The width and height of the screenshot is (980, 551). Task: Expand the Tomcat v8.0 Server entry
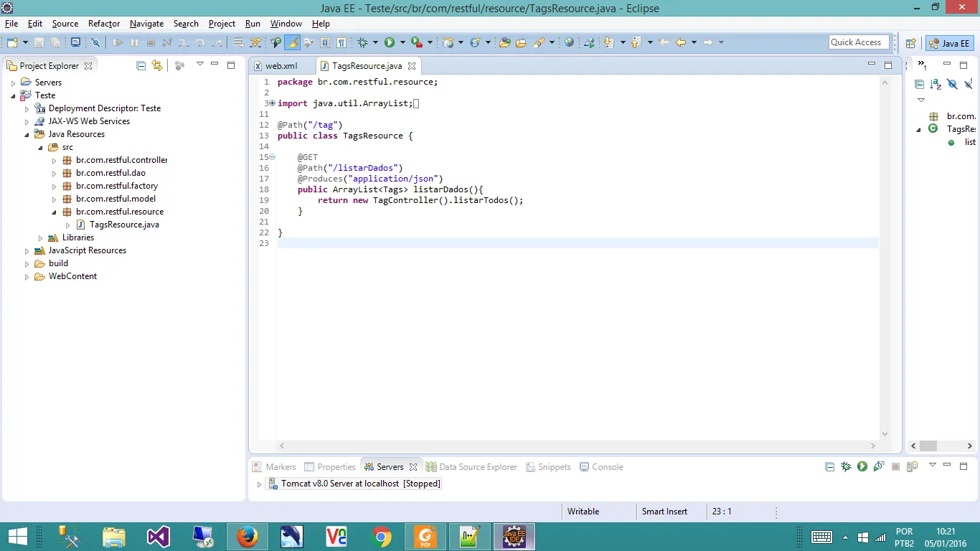[259, 484]
